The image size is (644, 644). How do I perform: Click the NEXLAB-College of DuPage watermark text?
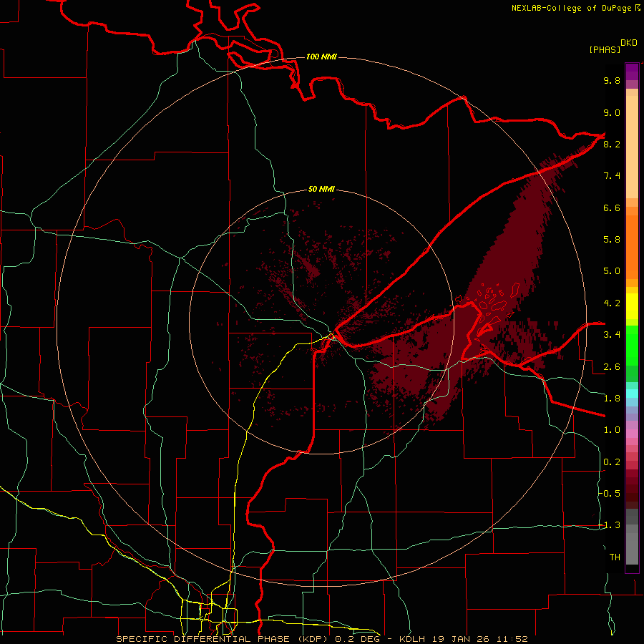coord(571,8)
